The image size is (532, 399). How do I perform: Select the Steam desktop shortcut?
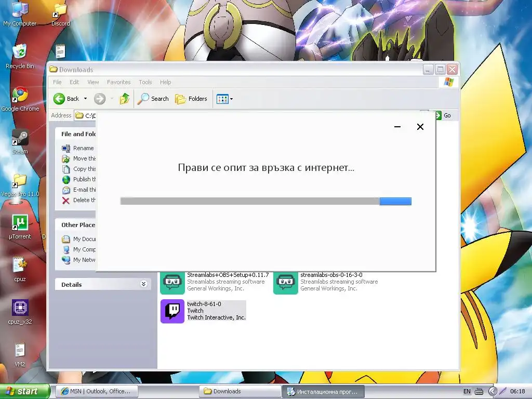click(x=20, y=142)
